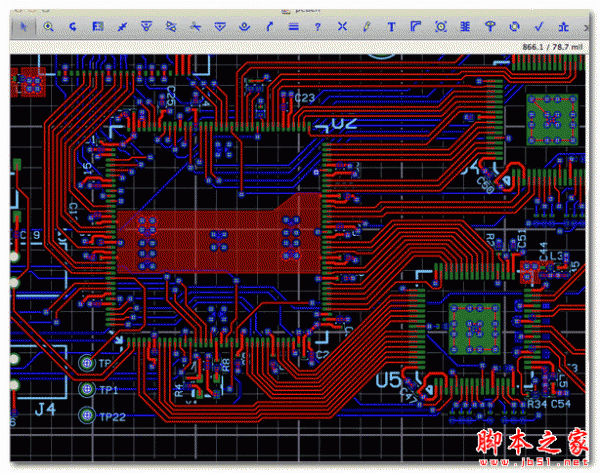
Task: Click the J4 connector label
Action: coord(45,410)
